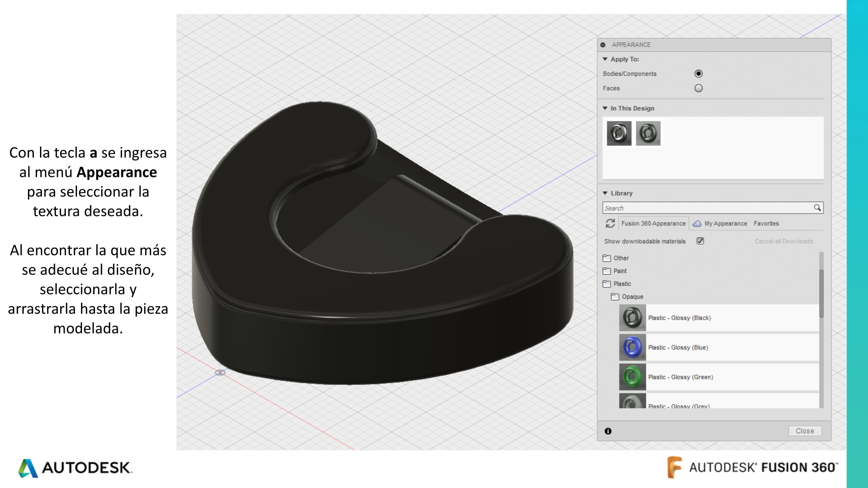The image size is (868, 488).
Task: Select the Plastic - Glossy (Black) material icon
Action: coord(631,317)
